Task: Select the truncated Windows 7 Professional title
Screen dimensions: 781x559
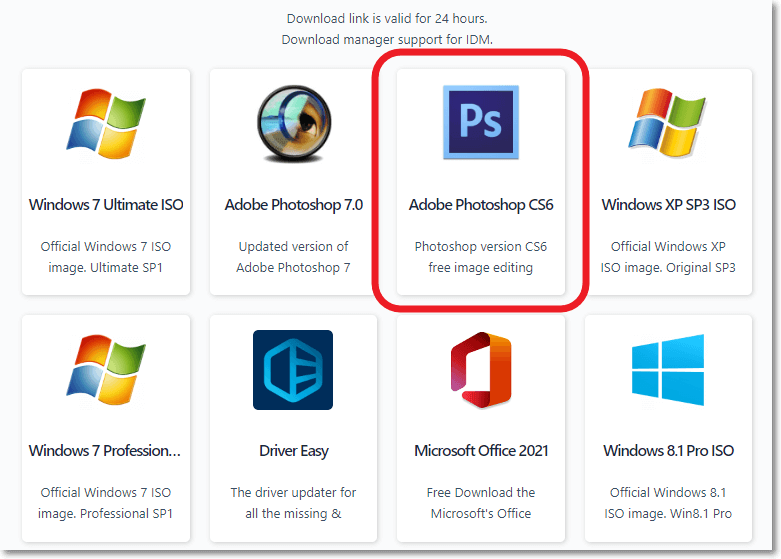Action: [105, 451]
